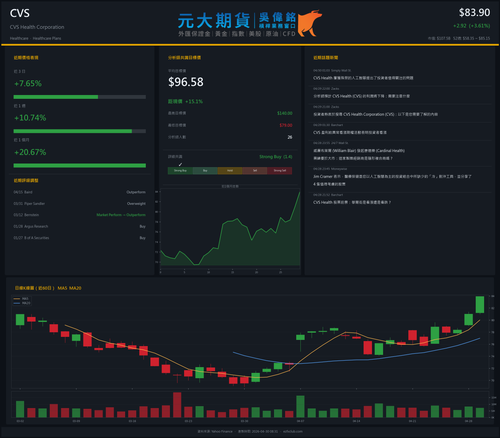Screen dimensions: 500x438
Task: Click the B of A Securities Buy row
Action: [x=80, y=238]
